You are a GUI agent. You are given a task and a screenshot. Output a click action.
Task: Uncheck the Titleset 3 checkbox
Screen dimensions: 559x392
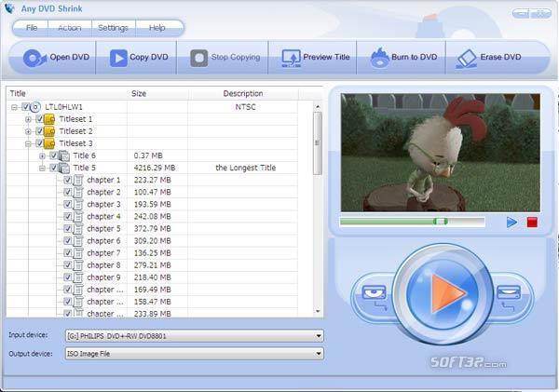point(39,142)
